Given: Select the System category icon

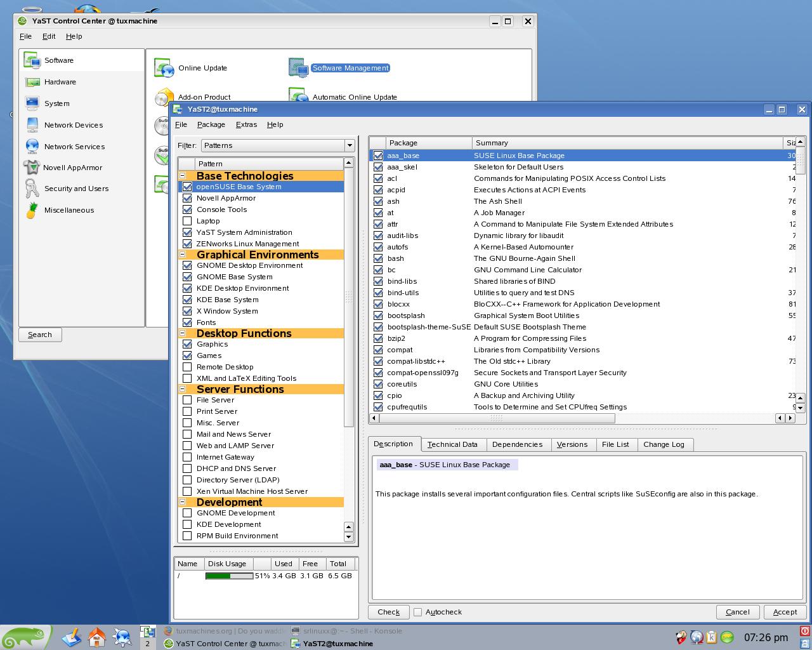Looking at the screenshot, I should 32,103.
